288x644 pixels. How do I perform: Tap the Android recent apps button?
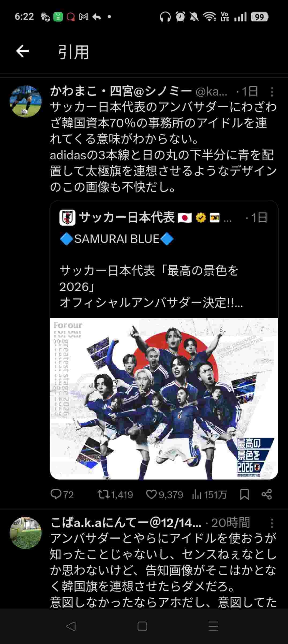click(x=213, y=626)
